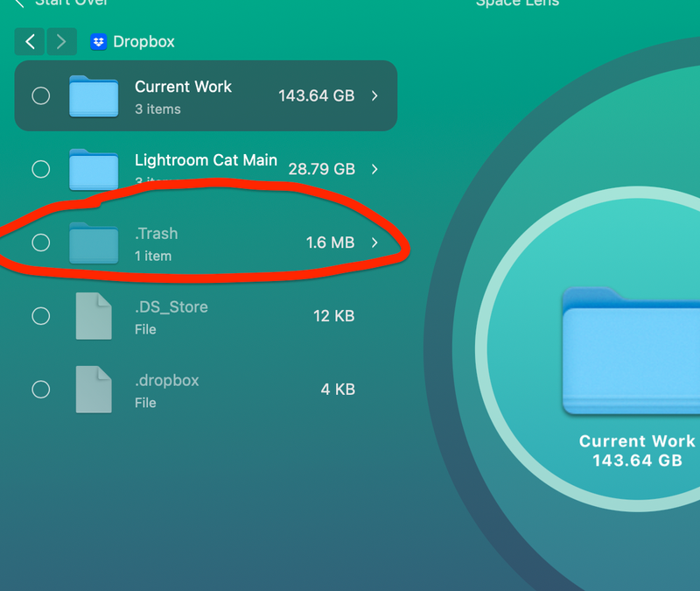Check the .dropbox file selection circle
Viewport: 700px width, 591px height.
[x=41, y=390]
